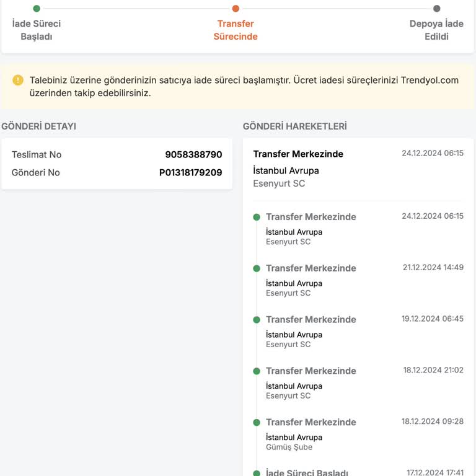Click the green dot above İade Süreci Başladı step
The image size is (476, 476).
click(37, 9)
